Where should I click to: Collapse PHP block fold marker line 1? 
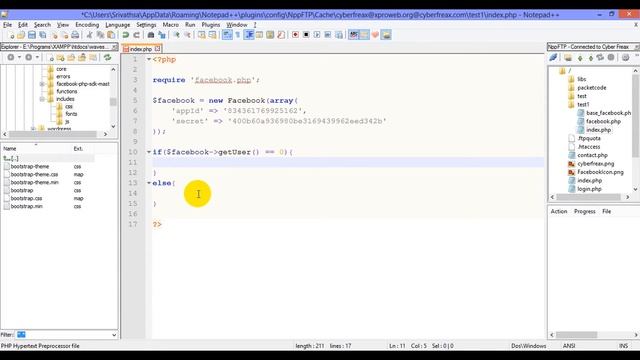point(149,60)
